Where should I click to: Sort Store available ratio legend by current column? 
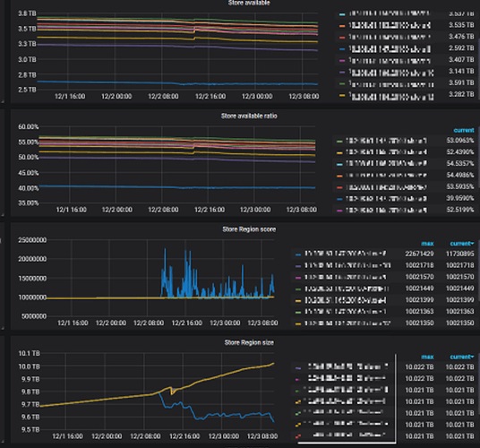pos(464,130)
